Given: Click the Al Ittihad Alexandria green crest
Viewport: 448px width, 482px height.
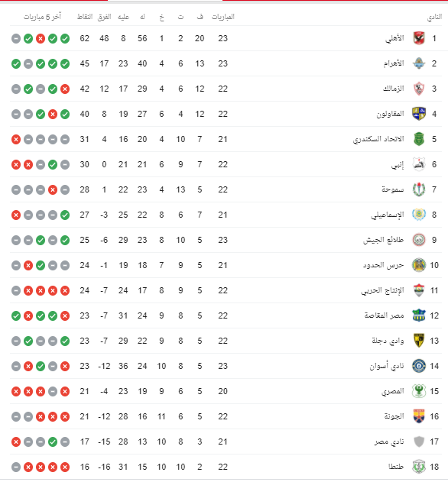Looking at the screenshot, I should 419,139.
